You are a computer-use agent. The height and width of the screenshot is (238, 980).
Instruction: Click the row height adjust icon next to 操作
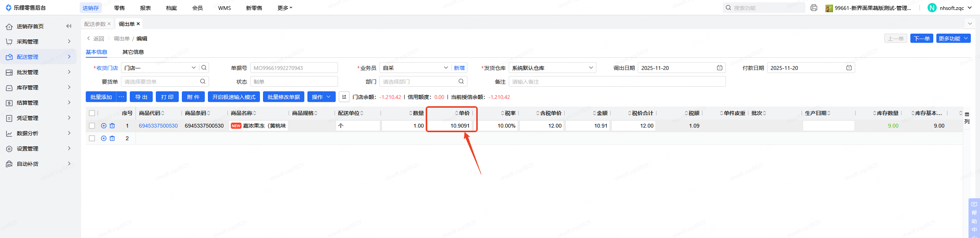click(344, 97)
